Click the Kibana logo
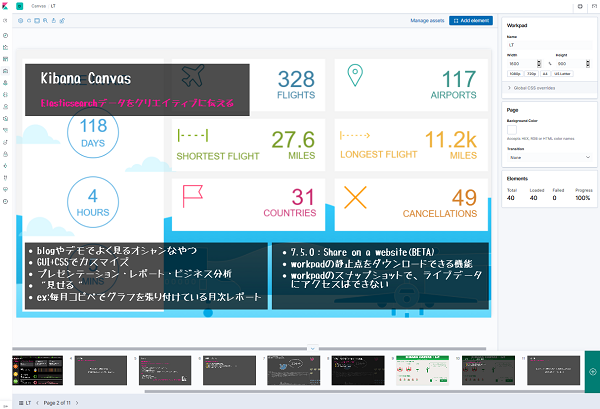600x409 pixels. [5, 6]
